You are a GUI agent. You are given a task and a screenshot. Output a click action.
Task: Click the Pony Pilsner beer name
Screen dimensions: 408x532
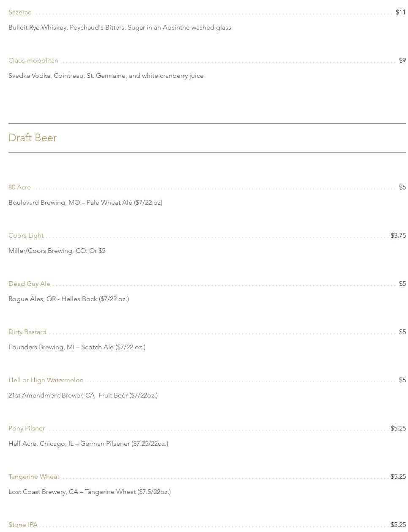(x=27, y=428)
